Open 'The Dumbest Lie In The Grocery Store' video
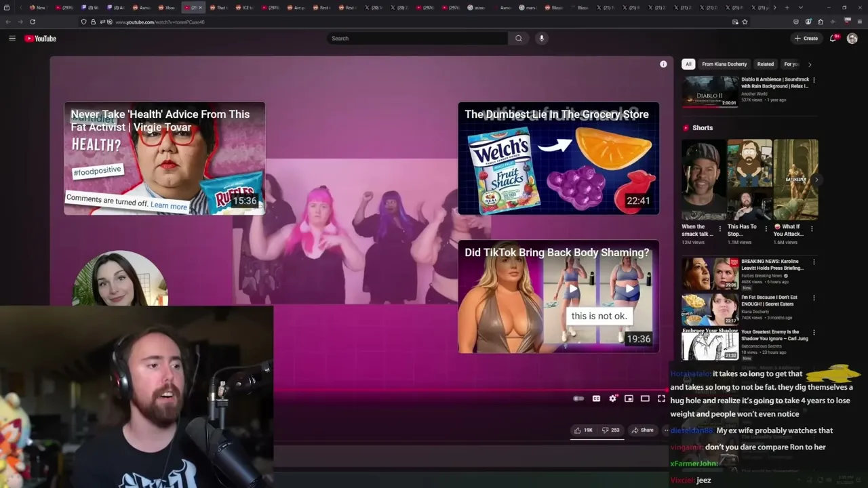 [x=559, y=158]
